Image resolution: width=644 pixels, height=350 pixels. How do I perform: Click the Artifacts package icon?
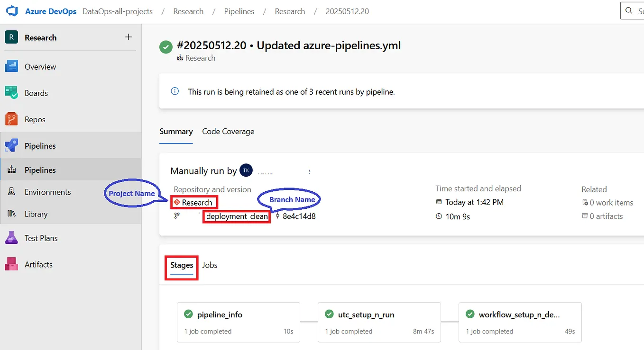point(13,264)
